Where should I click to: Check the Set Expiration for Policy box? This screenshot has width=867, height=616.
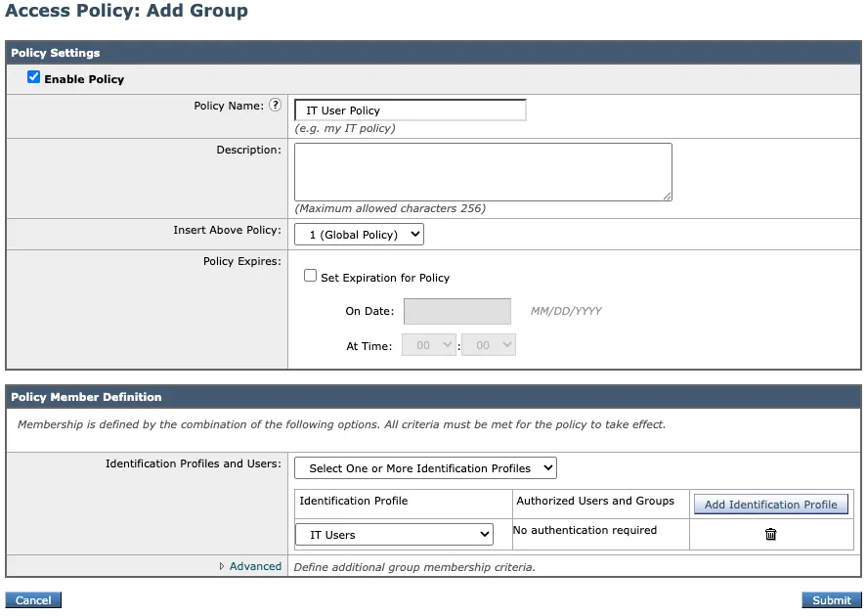click(311, 277)
